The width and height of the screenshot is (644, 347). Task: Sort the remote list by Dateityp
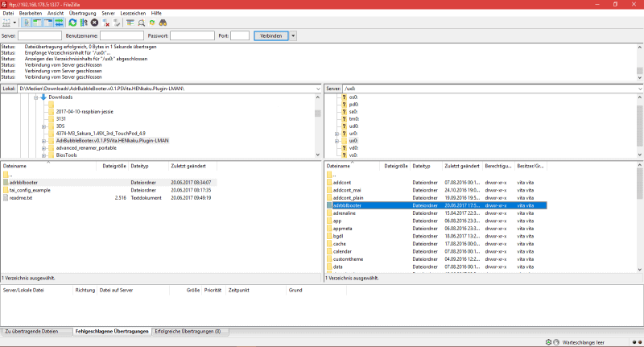[426, 166]
